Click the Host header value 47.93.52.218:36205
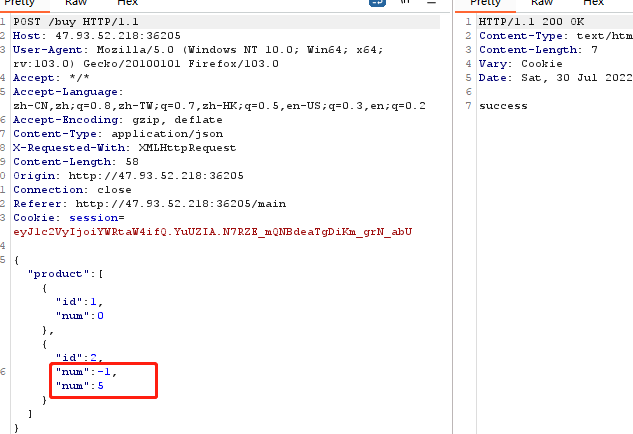This screenshot has height=434, width=633. click(118, 36)
